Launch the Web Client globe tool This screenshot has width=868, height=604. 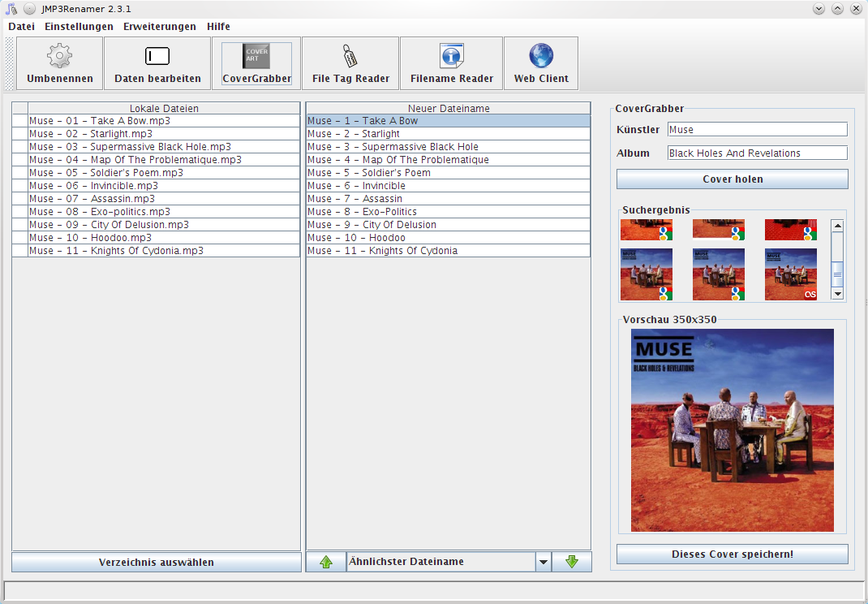pos(541,63)
